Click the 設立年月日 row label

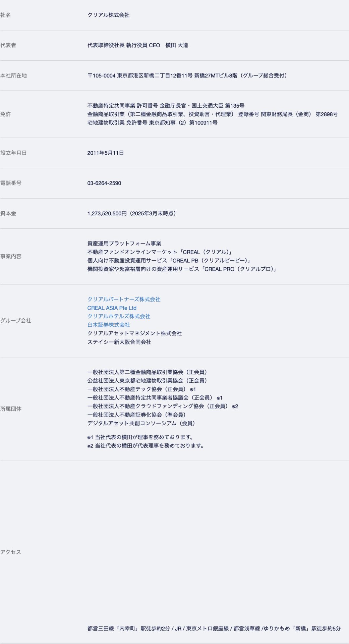click(x=13, y=153)
